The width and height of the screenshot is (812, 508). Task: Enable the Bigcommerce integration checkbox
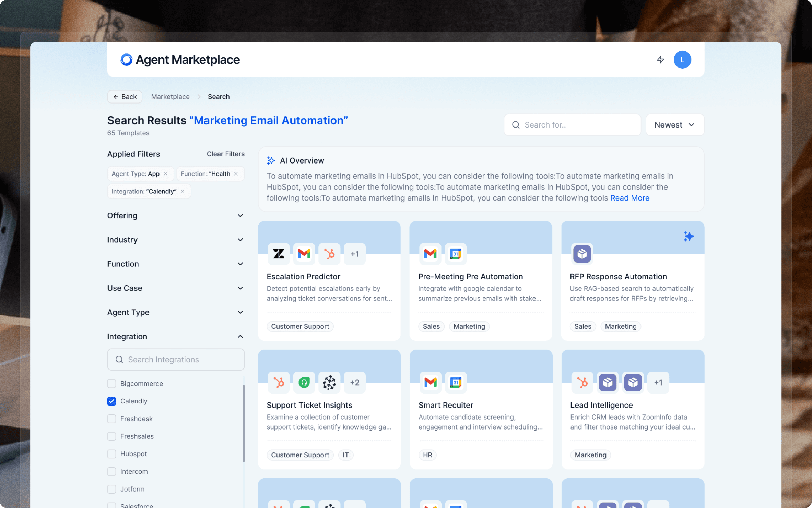click(111, 384)
